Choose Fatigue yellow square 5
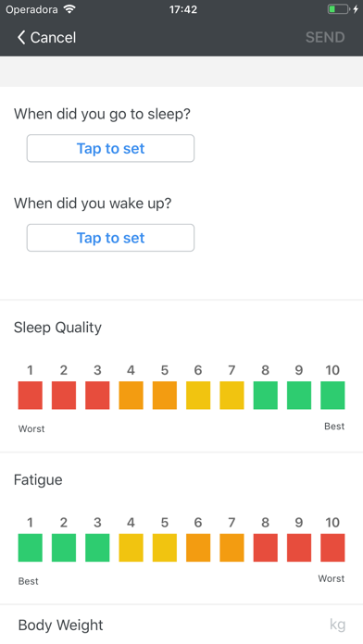Viewport: 363px width, 644px height. [165, 548]
